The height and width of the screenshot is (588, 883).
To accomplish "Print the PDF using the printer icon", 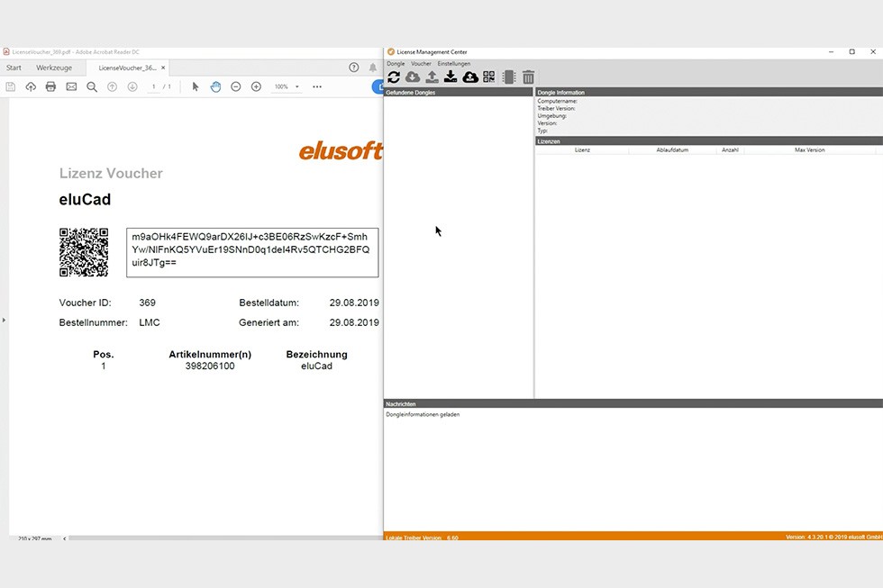I will click(50, 86).
